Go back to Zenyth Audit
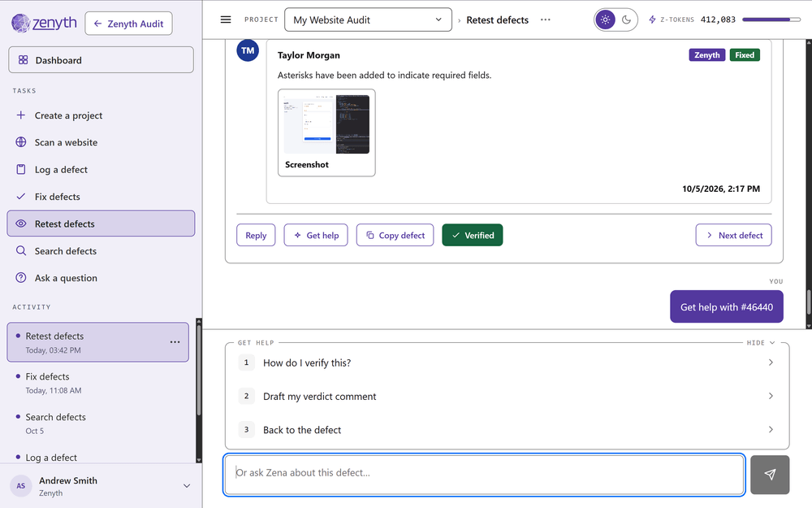812x508 pixels. [x=128, y=24]
